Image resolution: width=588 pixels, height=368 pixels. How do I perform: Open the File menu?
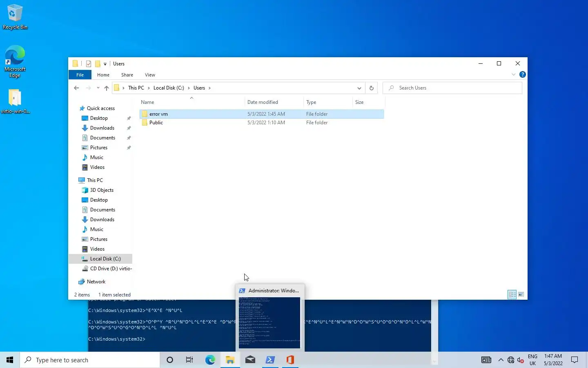pos(80,75)
